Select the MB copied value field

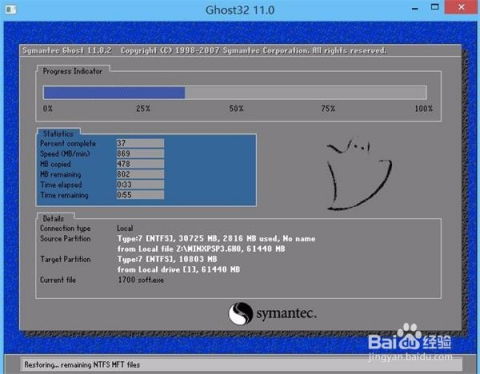coord(140,164)
